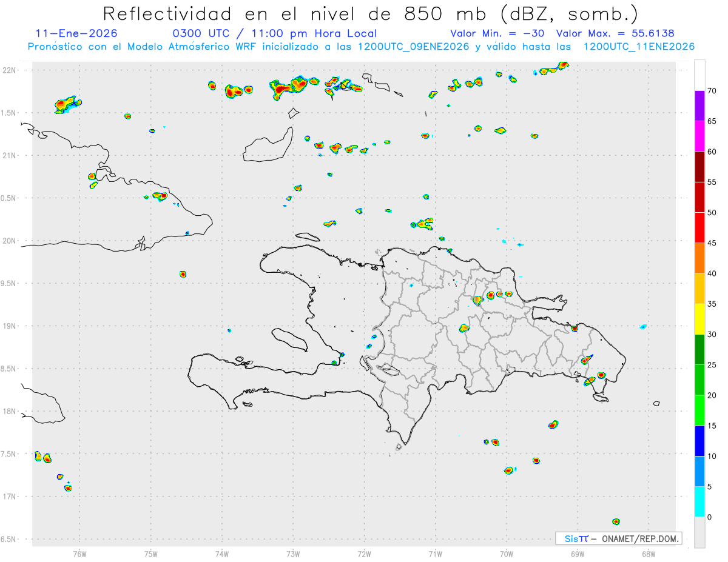Image resolution: width=728 pixels, height=562 pixels.
Task: Click the color bar label '55'
Action: tap(712, 182)
